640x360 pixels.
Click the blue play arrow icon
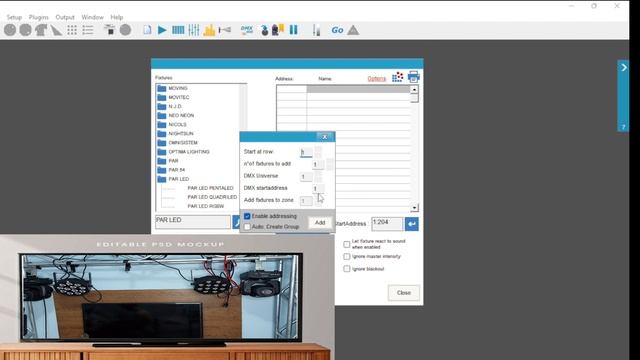pos(162,30)
